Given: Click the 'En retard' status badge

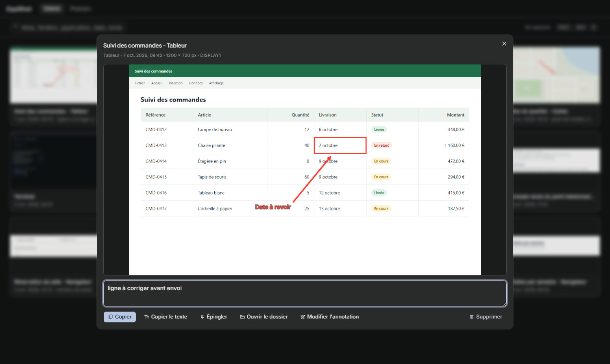Looking at the screenshot, I should coord(381,145).
